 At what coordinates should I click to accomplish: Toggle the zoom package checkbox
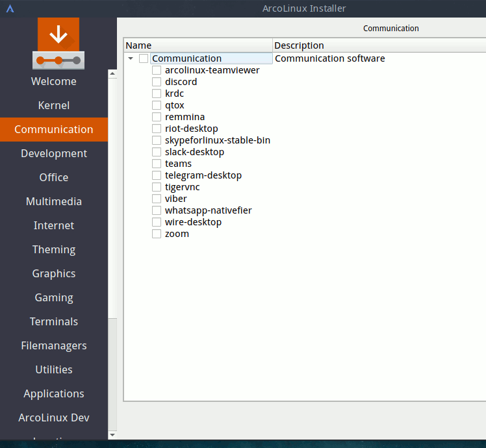pyautogui.click(x=157, y=234)
